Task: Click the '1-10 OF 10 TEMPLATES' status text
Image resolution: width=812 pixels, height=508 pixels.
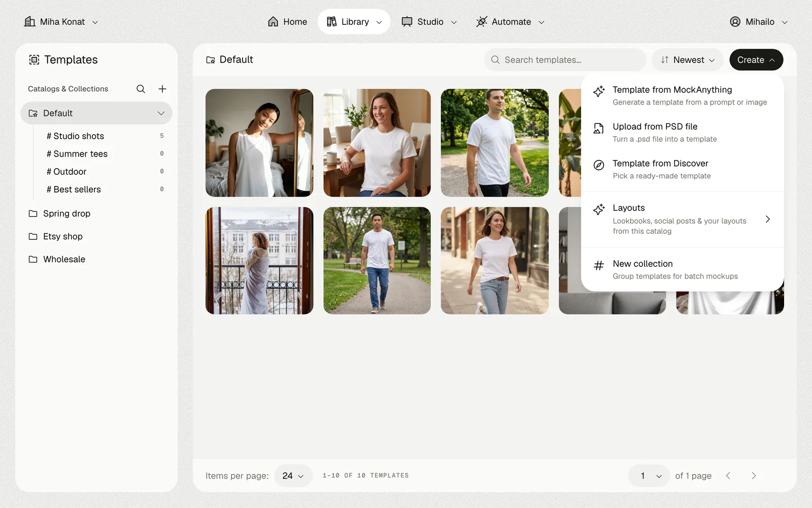Action: pyautogui.click(x=365, y=475)
